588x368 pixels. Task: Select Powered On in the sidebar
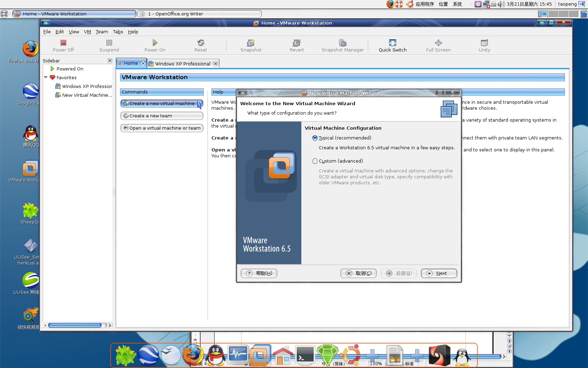(70, 69)
